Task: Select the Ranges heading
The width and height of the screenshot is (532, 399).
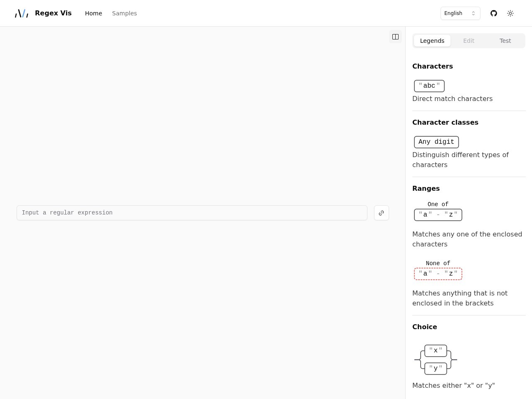Action: click(x=426, y=189)
